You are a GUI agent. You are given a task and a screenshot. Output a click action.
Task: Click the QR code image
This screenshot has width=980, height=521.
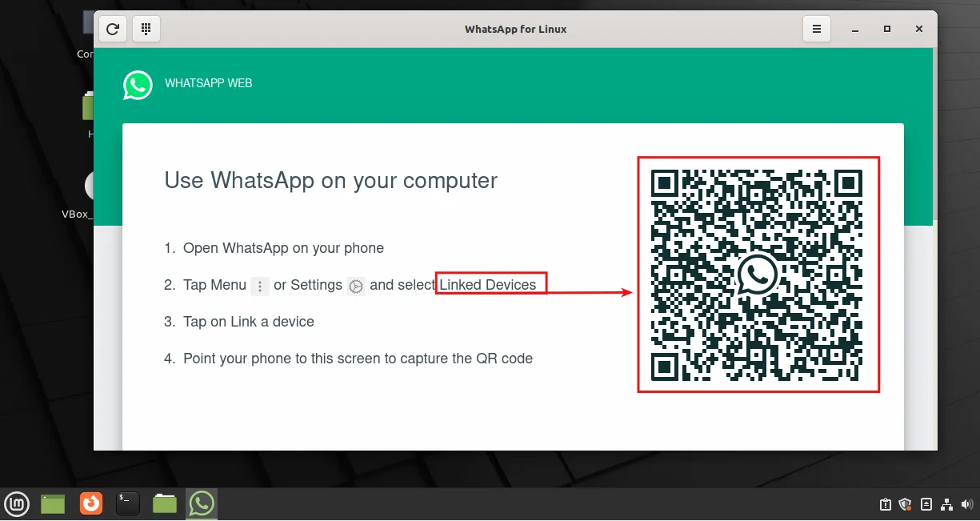click(758, 275)
